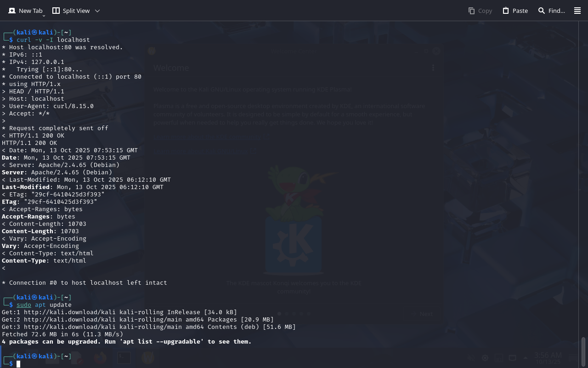Click the "Split View" text label
This screenshot has width=588, height=368.
tap(76, 11)
